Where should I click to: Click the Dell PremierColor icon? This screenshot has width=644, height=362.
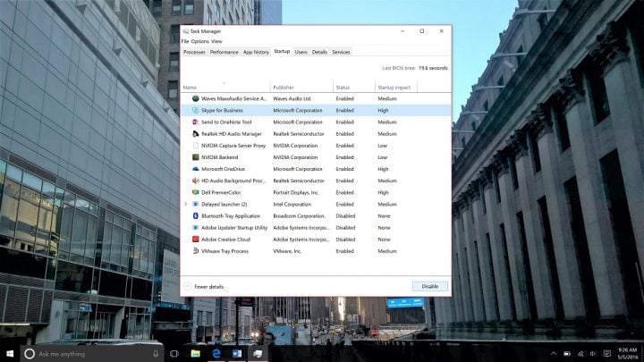(196, 192)
